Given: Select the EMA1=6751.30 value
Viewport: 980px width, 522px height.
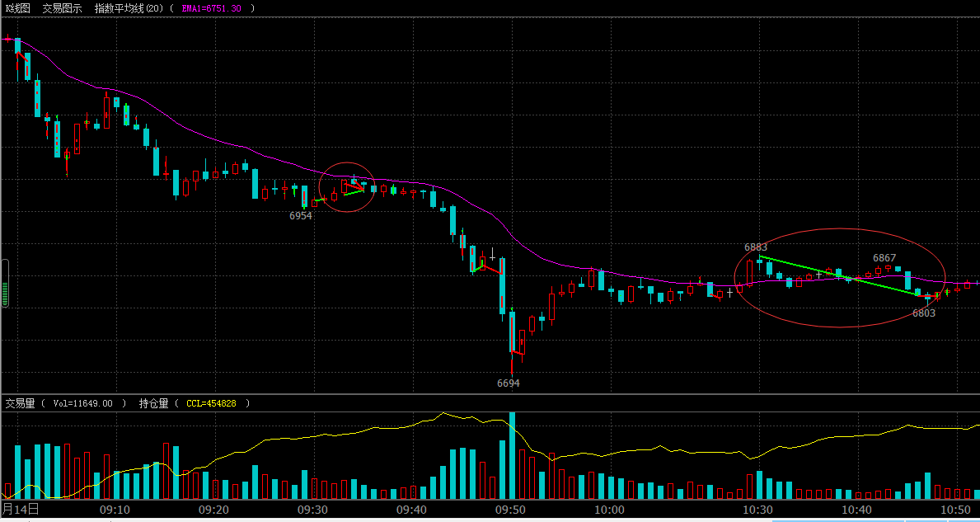Looking at the screenshot, I should [212, 8].
